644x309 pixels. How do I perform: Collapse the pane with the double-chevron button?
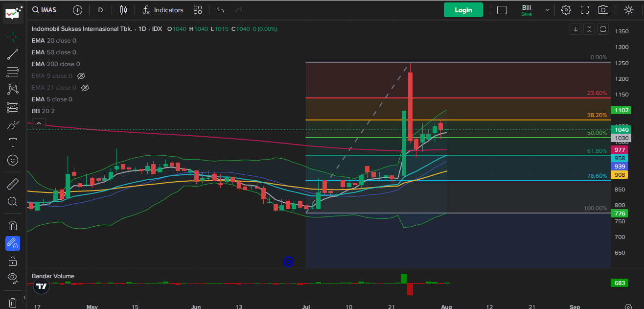(x=590, y=29)
